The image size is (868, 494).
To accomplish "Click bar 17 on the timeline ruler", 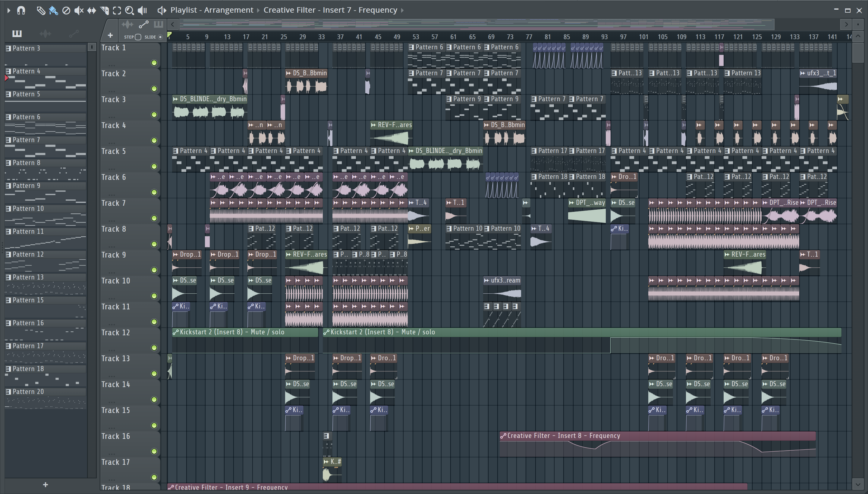I will 246,37.
